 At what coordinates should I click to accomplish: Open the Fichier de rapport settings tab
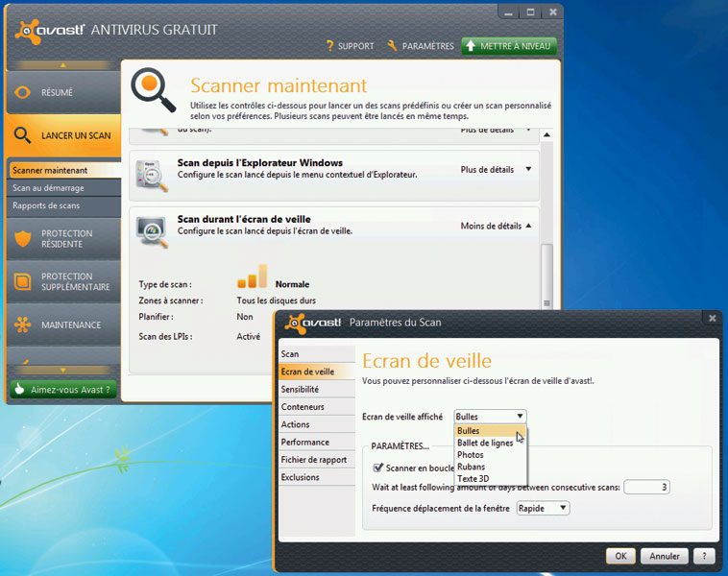[x=317, y=460]
